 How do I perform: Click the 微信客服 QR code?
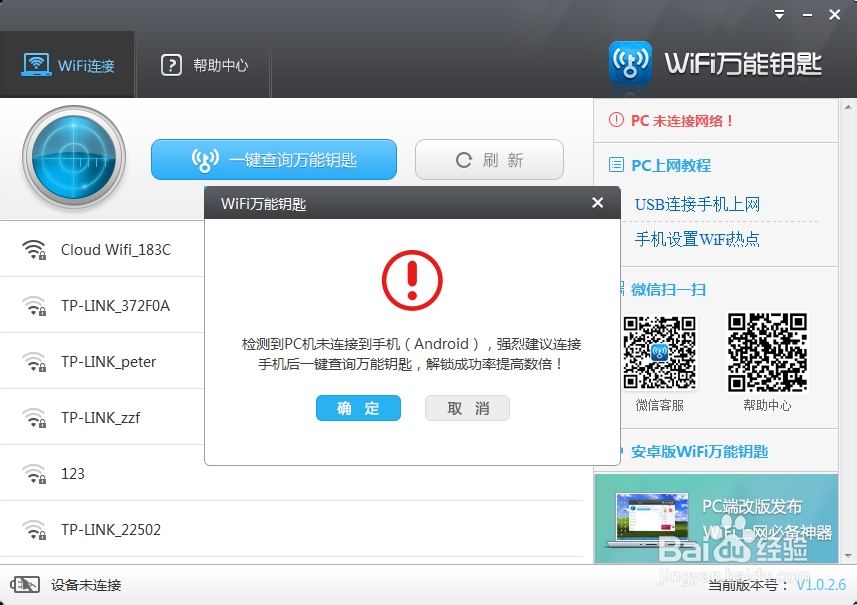[660, 353]
